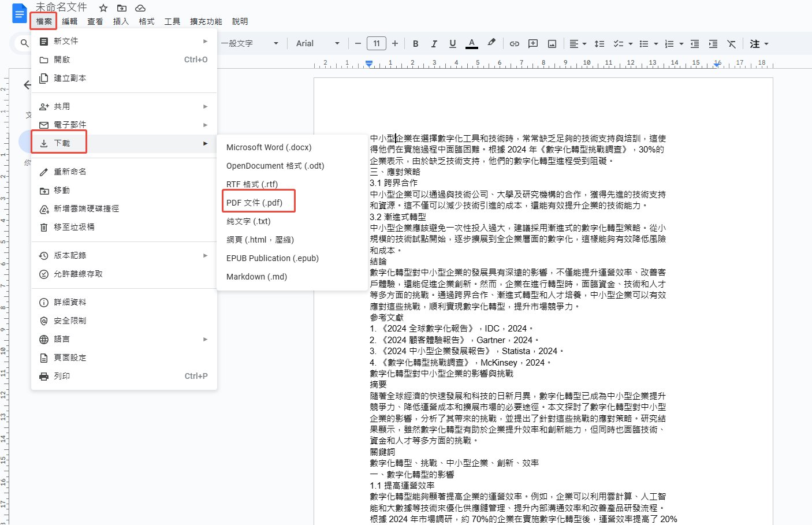The image size is (812, 525).
Task: Click the search magnifier icon in the toolbar
Action: pyautogui.click(x=24, y=43)
